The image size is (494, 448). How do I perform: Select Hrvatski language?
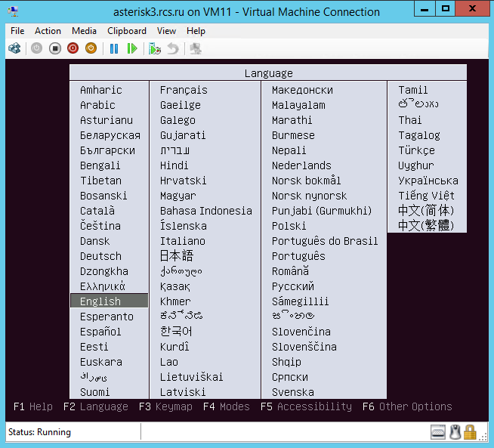pyautogui.click(x=184, y=181)
